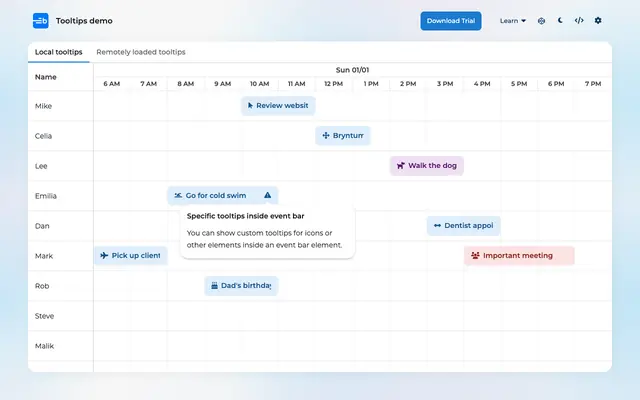
Task: Click the 12 PM time header
Action: tap(333, 84)
